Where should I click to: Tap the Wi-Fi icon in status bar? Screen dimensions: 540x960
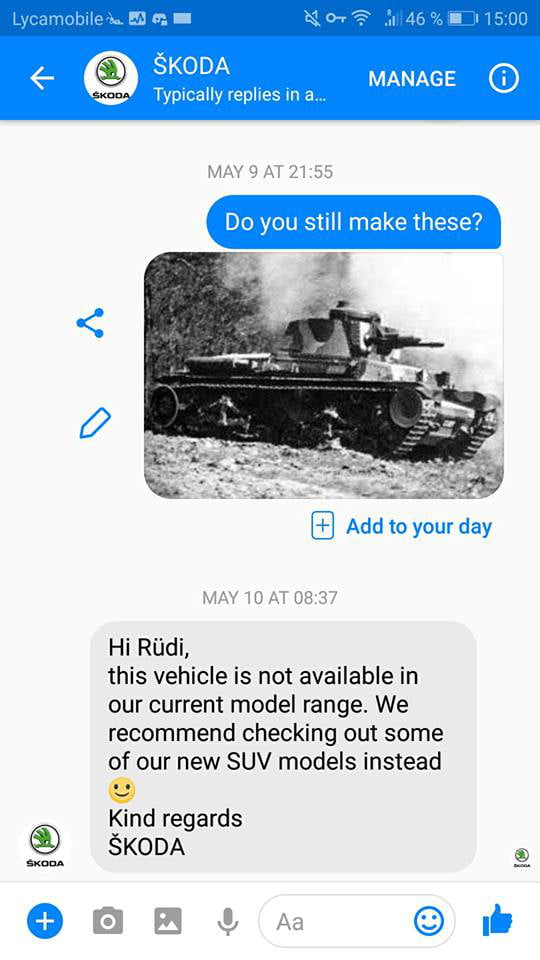coord(362,19)
